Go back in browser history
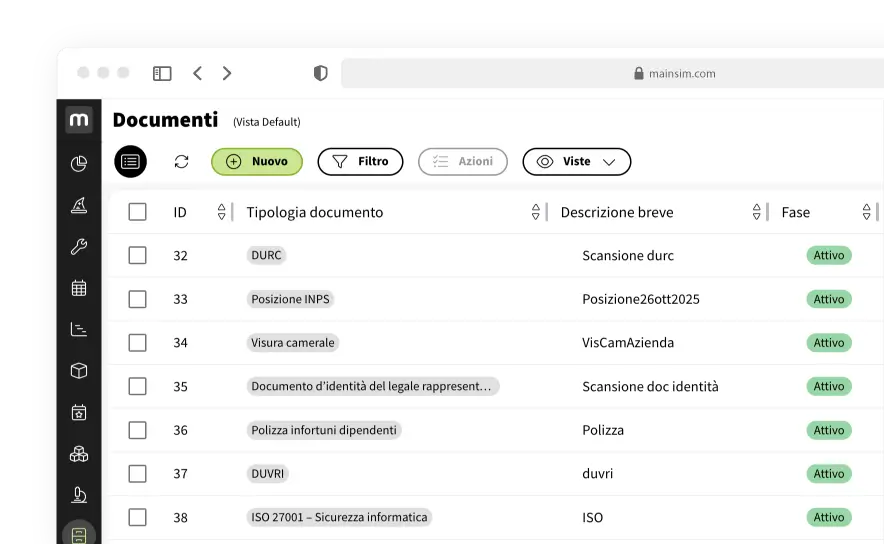 click(197, 73)
